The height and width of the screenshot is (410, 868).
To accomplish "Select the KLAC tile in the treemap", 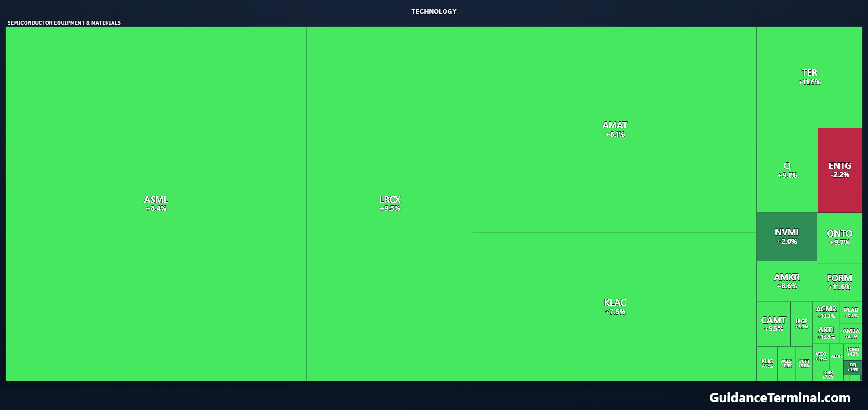I will pos(615,307).
